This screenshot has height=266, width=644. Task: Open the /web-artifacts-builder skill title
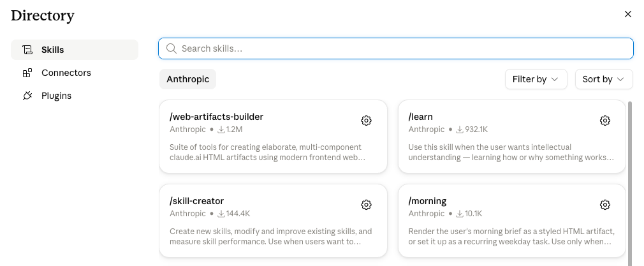pos(216,117)
